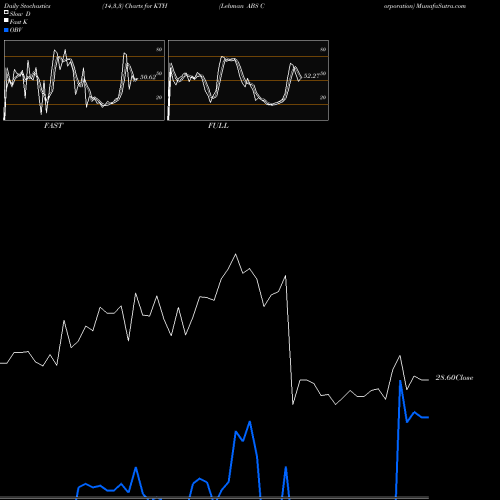Click the FULL stochastic chart thumbnail
This screenshot has width=500, height=500.
(248, 80)
